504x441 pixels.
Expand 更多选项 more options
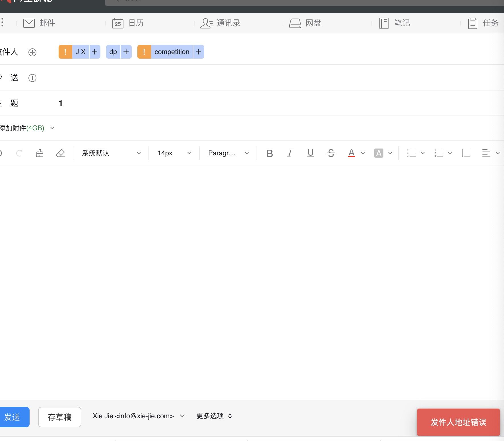pyautogui.click(x=214, y=416)
